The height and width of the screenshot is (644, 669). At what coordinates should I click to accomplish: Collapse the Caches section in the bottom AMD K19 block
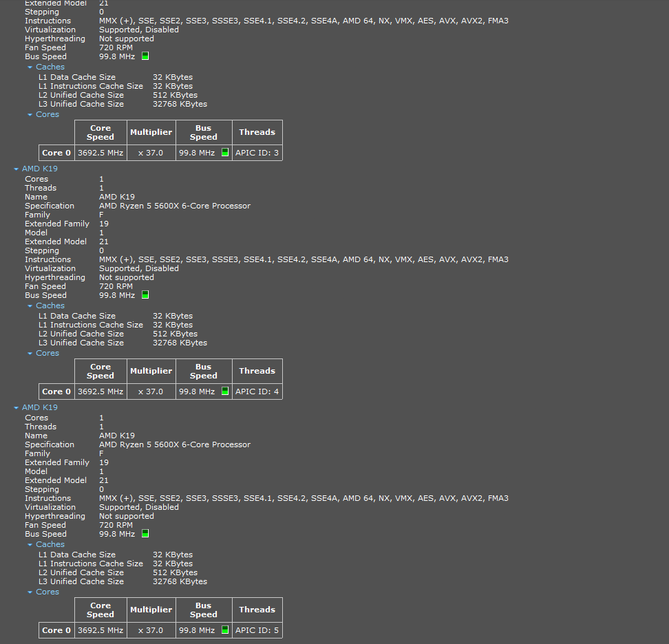click(30, 545)
